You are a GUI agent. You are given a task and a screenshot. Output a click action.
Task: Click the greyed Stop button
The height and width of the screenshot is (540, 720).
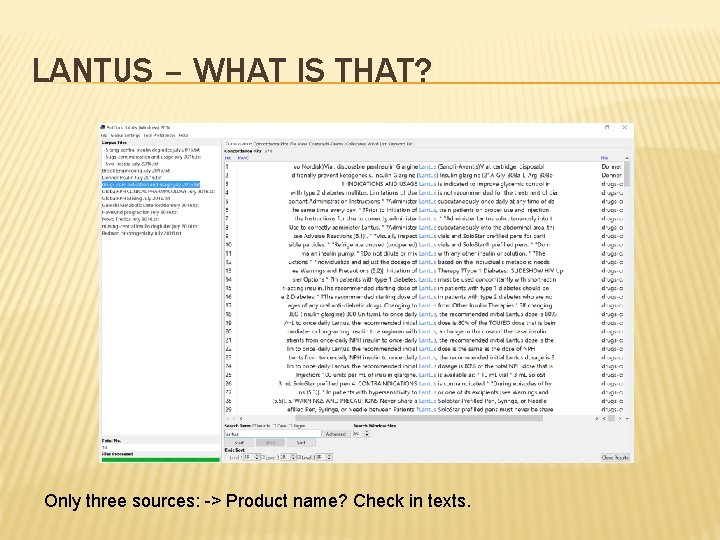point(270,443)
